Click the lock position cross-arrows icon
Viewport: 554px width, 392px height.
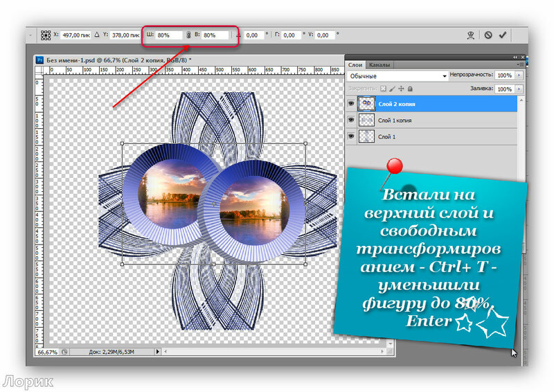tap(401, 89)
